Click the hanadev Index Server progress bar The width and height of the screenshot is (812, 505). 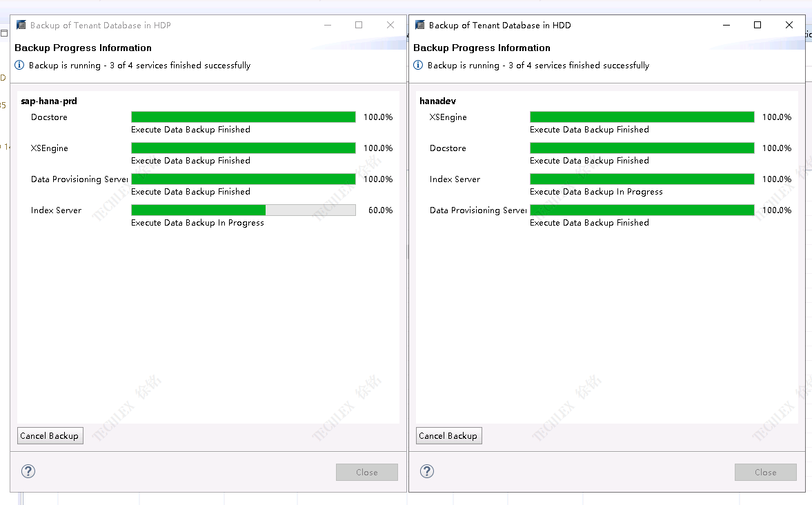pyautogui.click(x=642, y=179)
